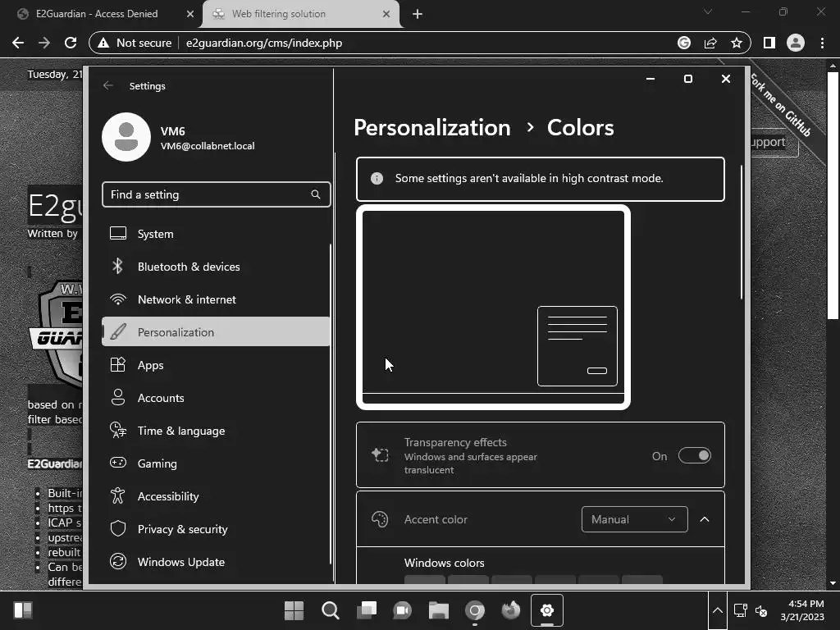840x630 pixels.
Task: Click the VM6 user avatar
Action: coord(126,137)
